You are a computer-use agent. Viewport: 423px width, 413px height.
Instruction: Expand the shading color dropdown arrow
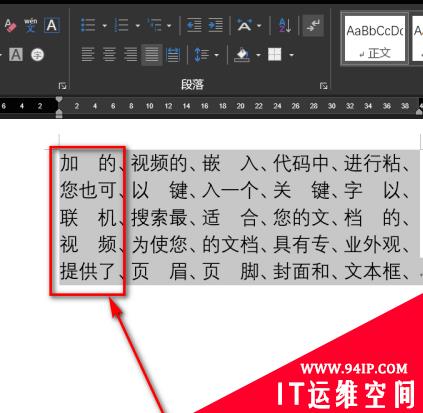tap(258, 55)
